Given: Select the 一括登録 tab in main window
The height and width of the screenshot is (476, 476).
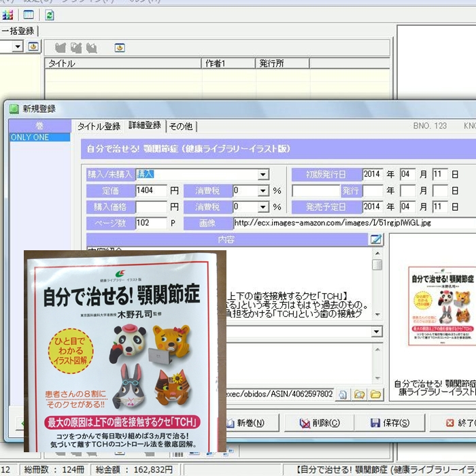Looking at the screenshot, I should point(18,31).
